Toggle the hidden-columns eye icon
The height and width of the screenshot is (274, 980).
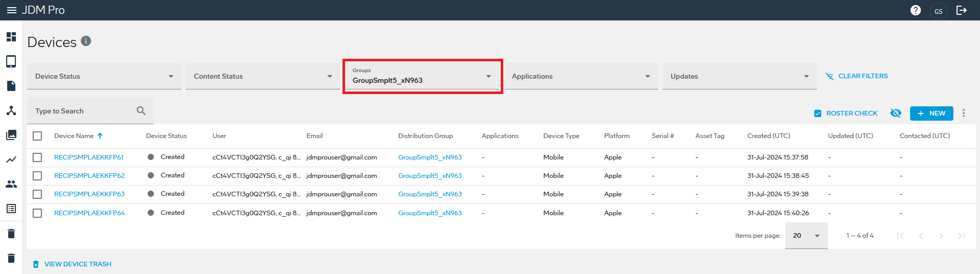coord(896,113)
